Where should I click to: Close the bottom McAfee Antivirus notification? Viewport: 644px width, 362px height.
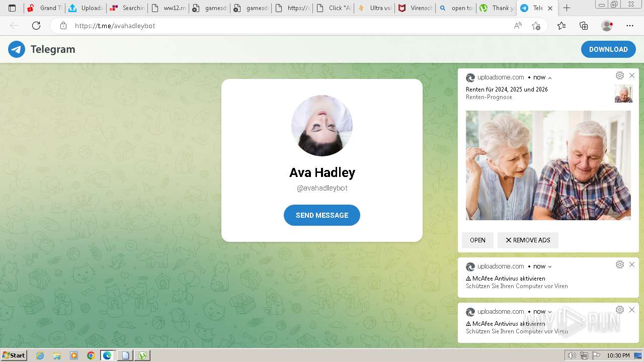click(x=632, y=310)
